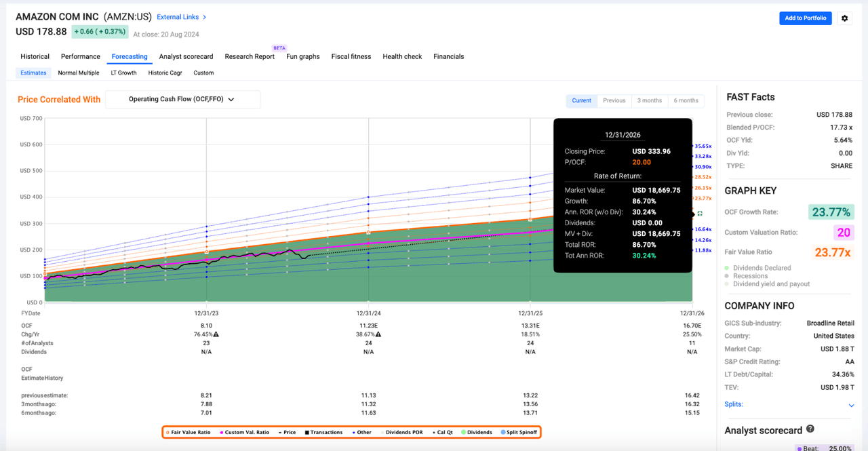Toggle the Transactions square legend marker

point(307,432)
